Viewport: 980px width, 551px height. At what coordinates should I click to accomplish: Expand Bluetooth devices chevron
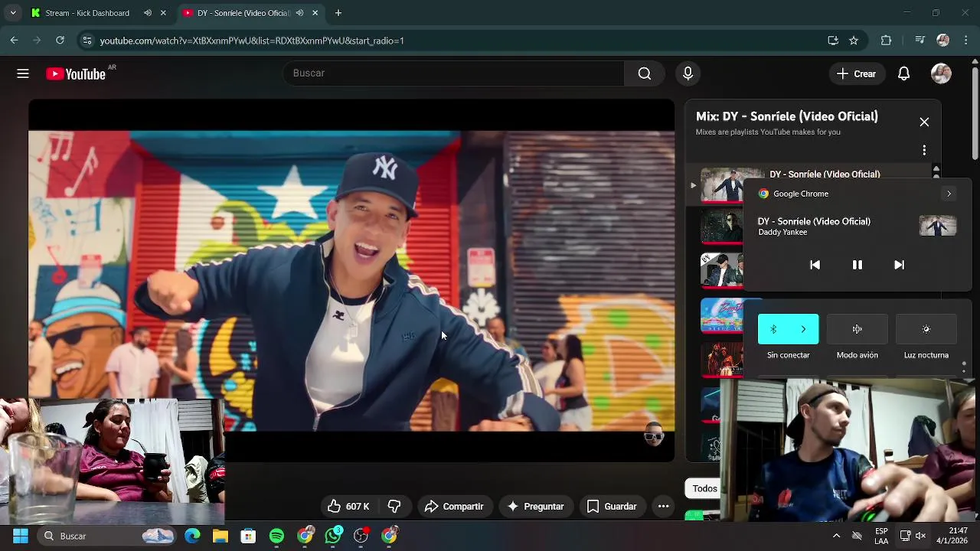(803, 329)
